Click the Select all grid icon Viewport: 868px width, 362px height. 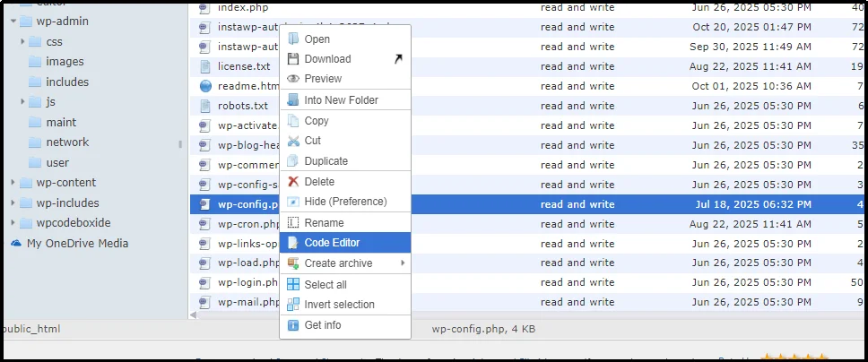tap(293, 285)
